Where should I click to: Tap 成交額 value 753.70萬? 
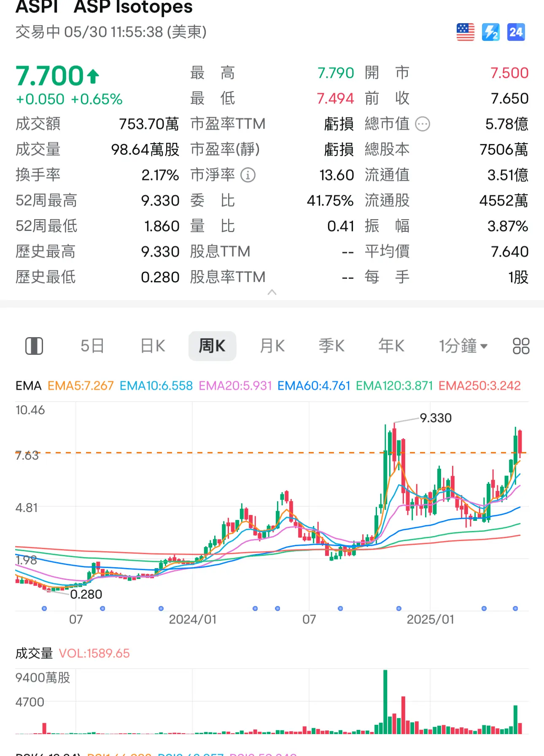tap(149, 124)
